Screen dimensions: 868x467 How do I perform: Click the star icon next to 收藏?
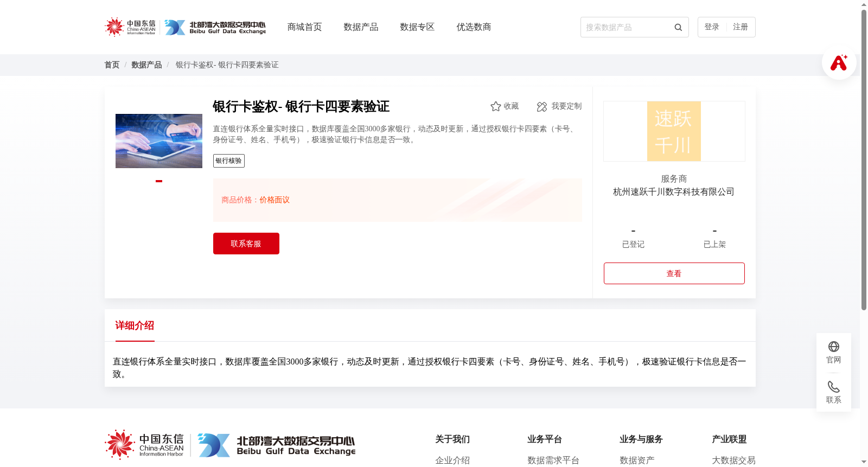pos(495,106)
